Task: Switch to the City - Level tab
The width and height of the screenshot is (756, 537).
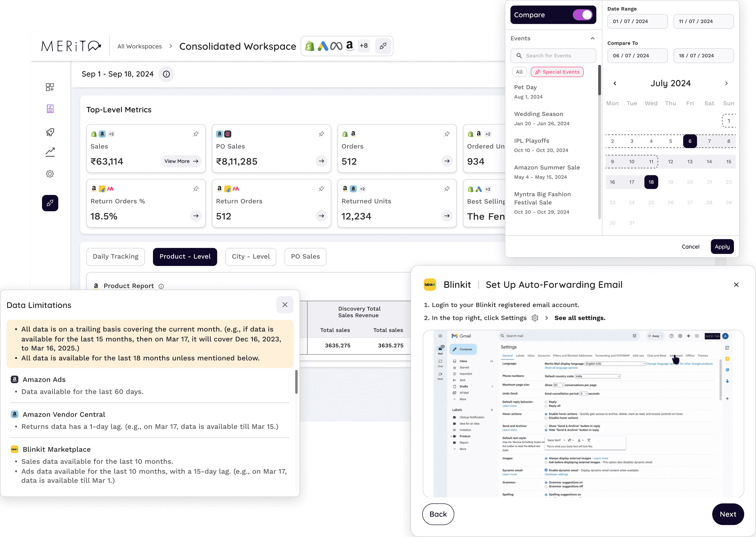Action: coord(250,257)
